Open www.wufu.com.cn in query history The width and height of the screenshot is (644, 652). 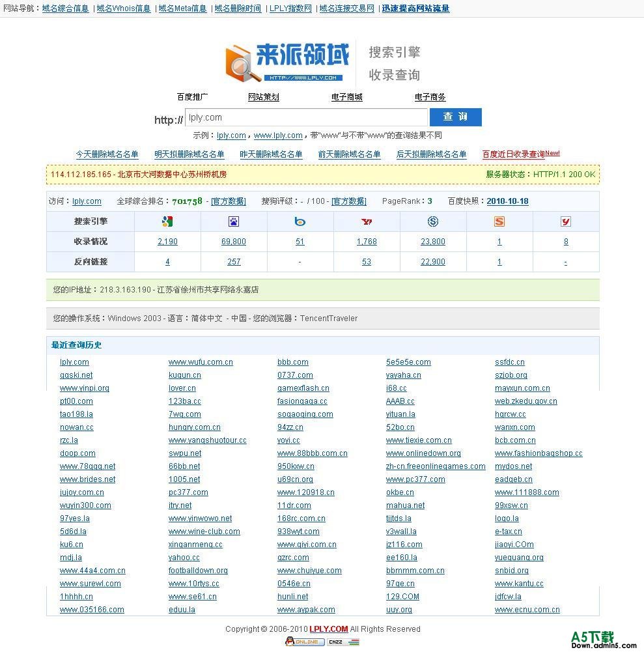(x=201, y=362)
